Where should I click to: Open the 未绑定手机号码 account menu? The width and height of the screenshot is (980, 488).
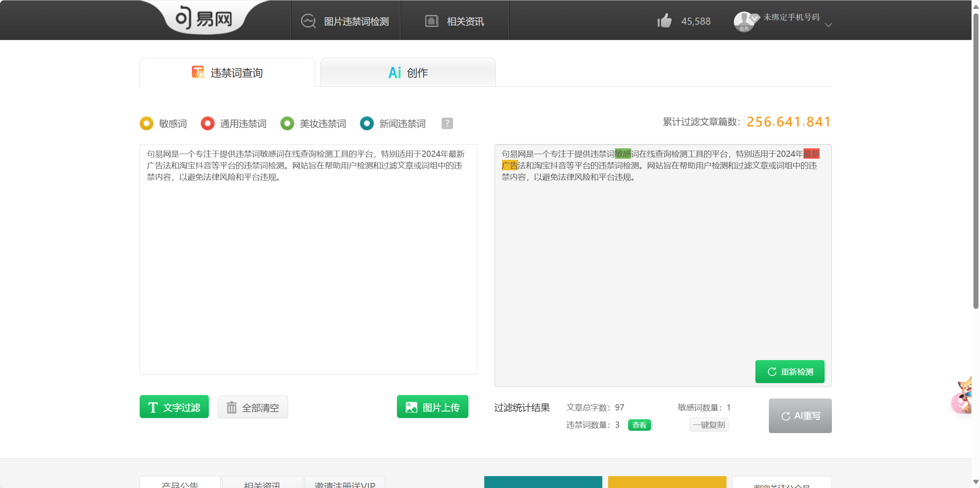click(791, 17)
